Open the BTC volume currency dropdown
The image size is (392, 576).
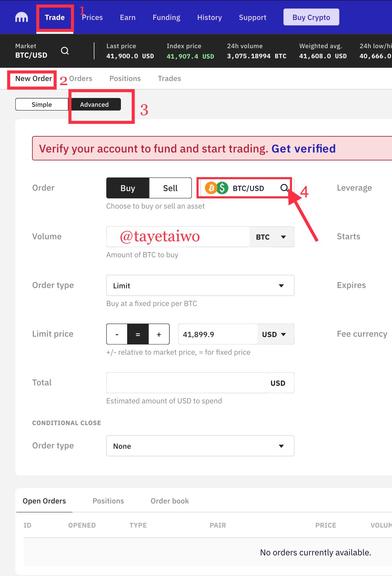272,237
